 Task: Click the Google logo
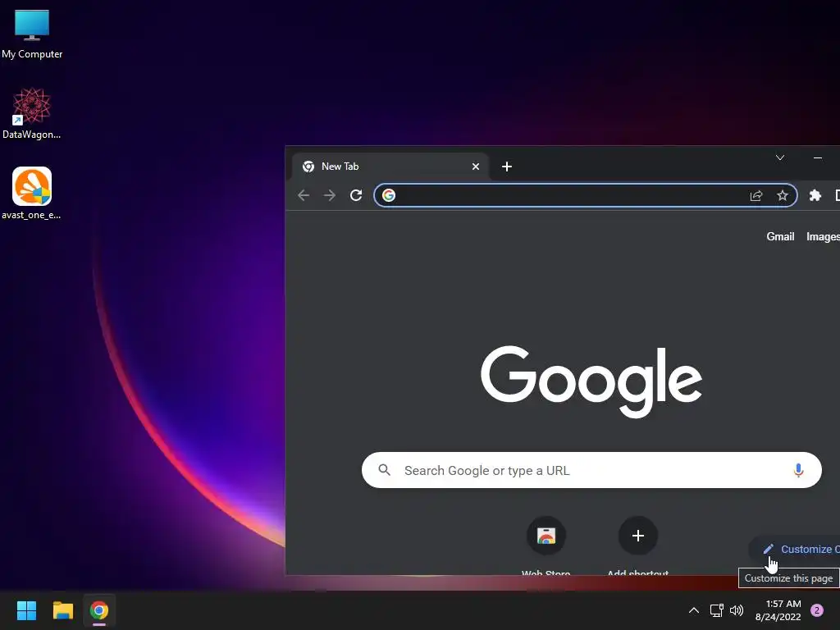coord(591,381)
